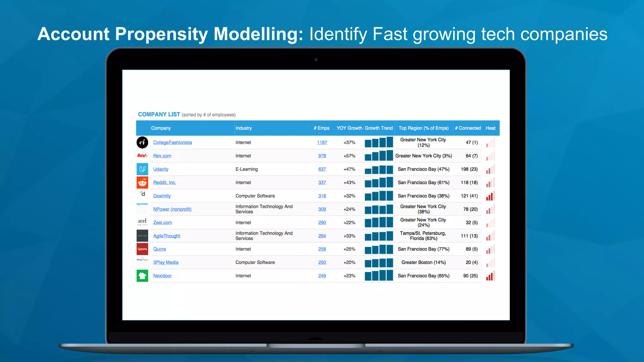Open the NPower (nonprofit) company link
The height and width of the screenshot is (362, 644).
(x=172, y=209)
